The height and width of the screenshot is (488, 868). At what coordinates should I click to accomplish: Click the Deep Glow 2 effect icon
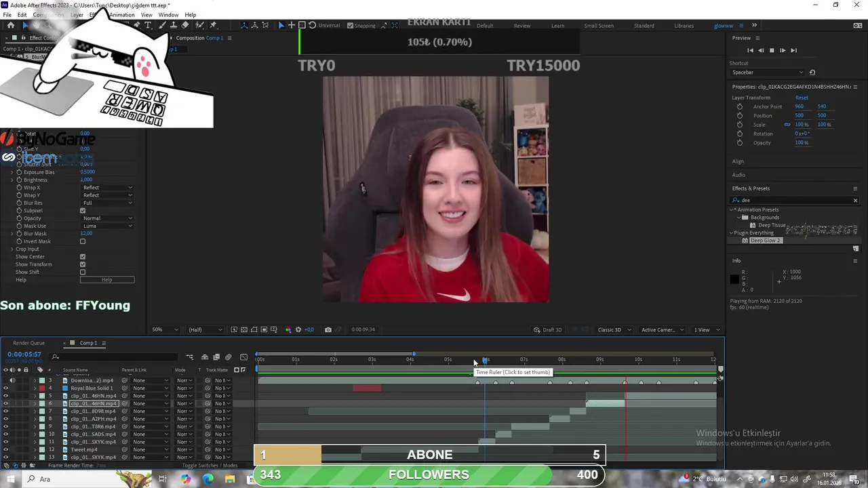745,241
